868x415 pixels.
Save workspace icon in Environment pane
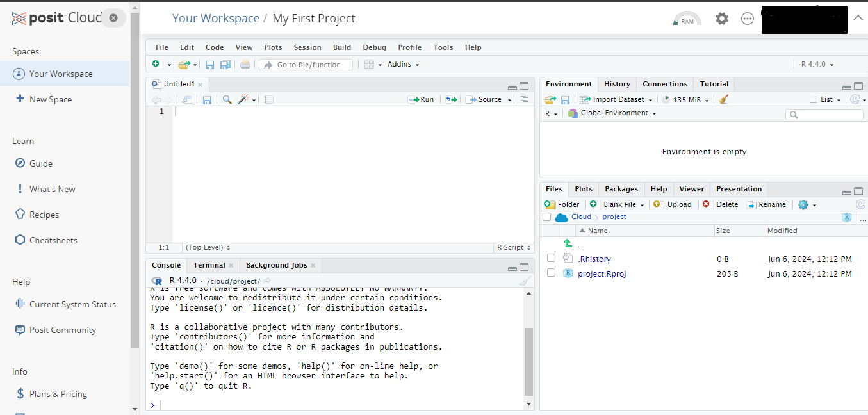tap(565, 100)
